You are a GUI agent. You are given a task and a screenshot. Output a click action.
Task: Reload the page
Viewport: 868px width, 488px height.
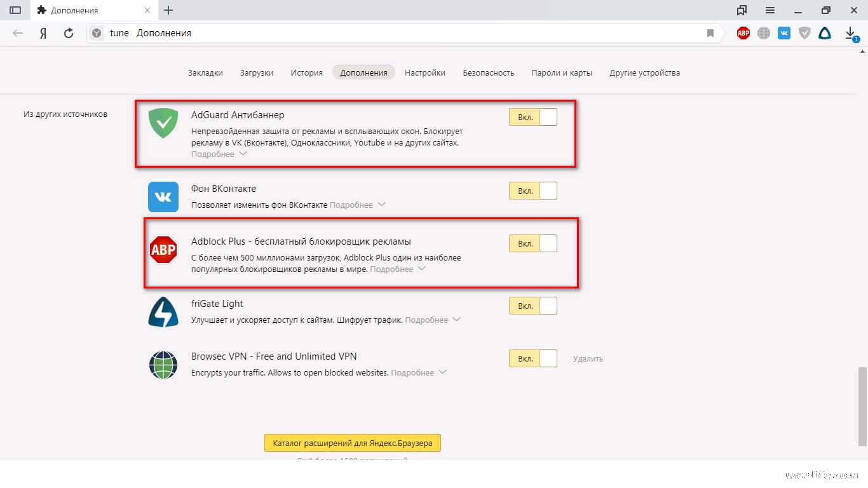(x=69, y=33)
